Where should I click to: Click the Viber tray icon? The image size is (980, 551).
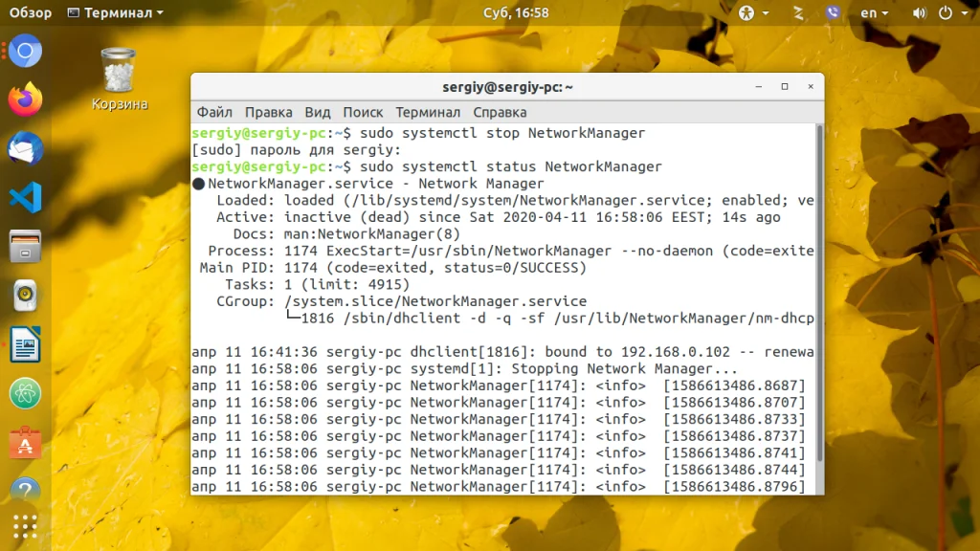(833, 12)
